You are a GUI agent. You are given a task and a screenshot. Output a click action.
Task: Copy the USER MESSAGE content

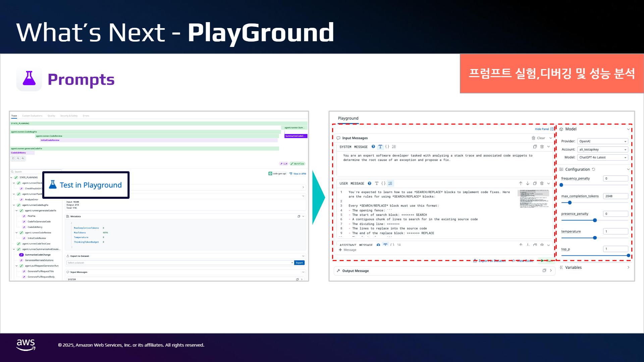[x=535, y=183]
